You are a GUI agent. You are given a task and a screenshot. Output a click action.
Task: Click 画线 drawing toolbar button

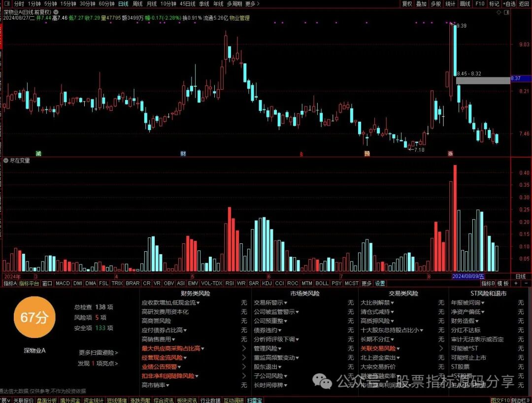[465, 4]
